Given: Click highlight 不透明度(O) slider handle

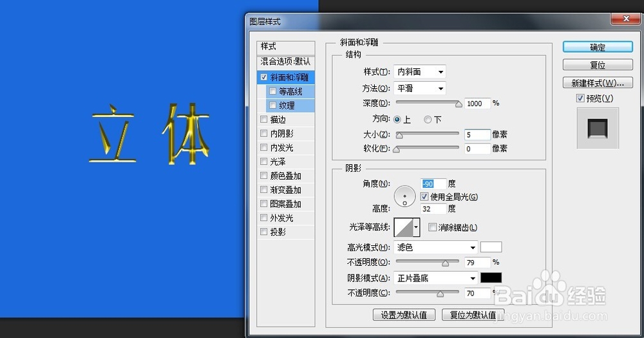Looking at the screenshot, I should (445, 263).
